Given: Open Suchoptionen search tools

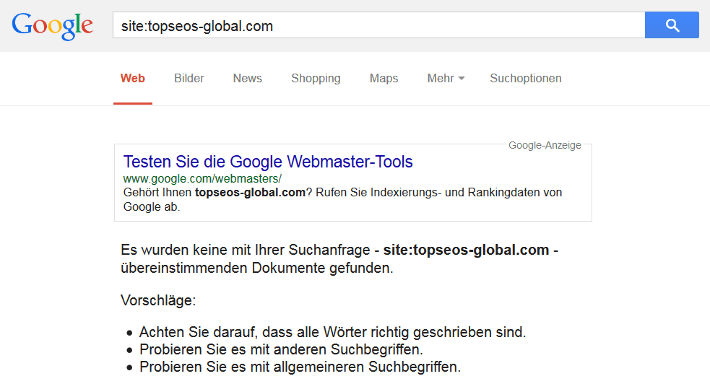Looking at the screenshot, I should (x=525, y=78).
